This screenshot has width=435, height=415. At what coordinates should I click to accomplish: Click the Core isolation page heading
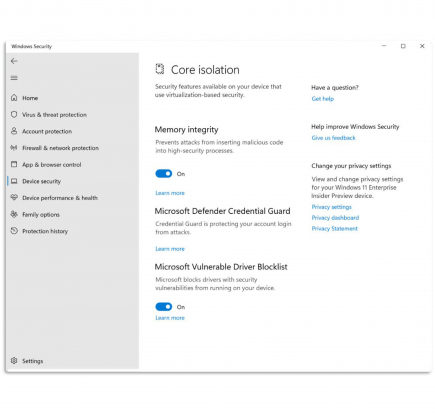(205, 70)
